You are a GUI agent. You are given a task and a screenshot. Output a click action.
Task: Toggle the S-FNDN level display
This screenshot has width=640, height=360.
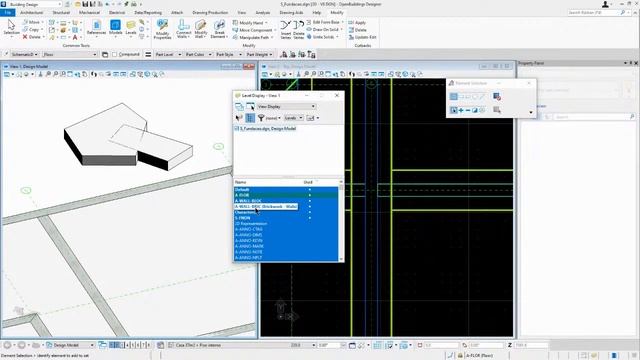(286, 218)
